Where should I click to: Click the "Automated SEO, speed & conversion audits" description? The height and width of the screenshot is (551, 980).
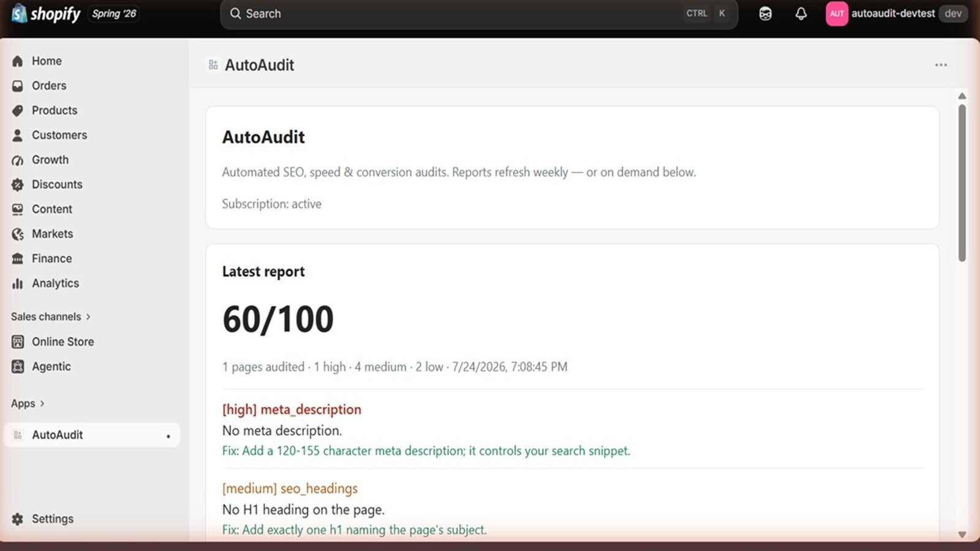pyautogui.click(x=459, y=172)
